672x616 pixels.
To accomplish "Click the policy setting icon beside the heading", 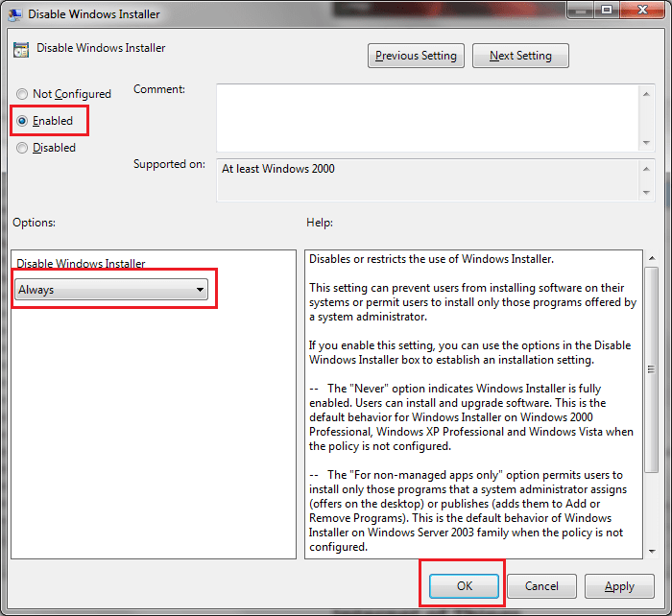I will click(21, 50).
